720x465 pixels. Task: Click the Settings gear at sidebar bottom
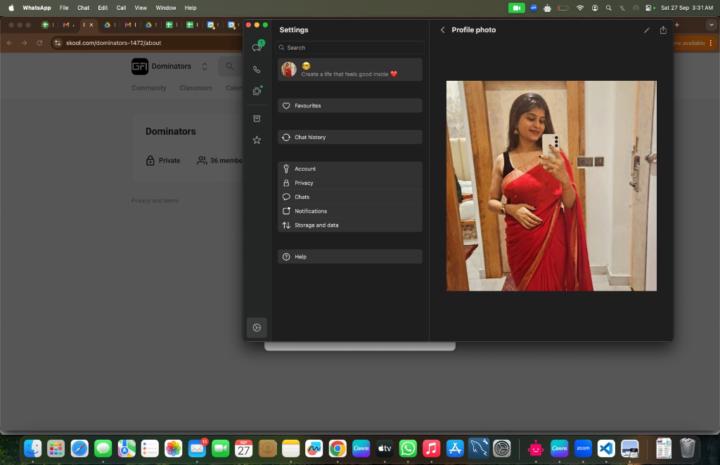pos(257,327)
